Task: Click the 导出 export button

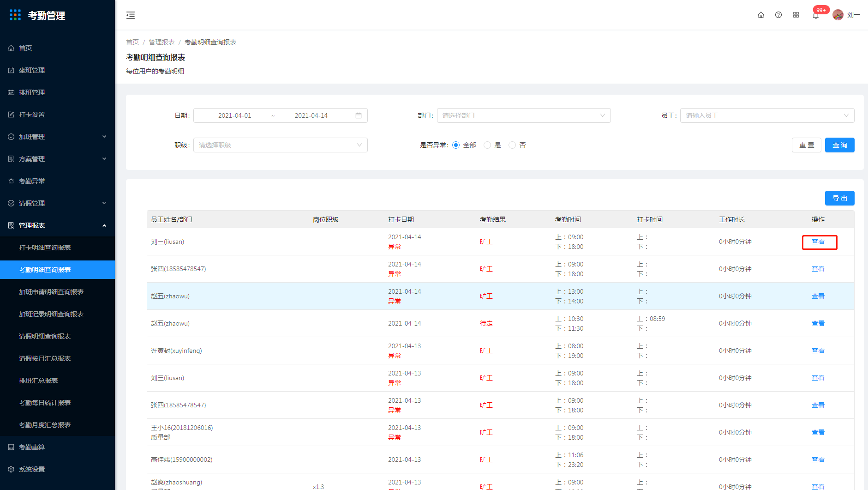Action: coord(840,198)
